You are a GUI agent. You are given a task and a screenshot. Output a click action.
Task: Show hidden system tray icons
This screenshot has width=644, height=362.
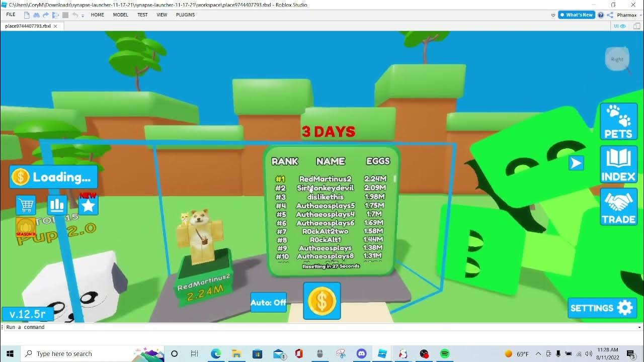(538, 353)
